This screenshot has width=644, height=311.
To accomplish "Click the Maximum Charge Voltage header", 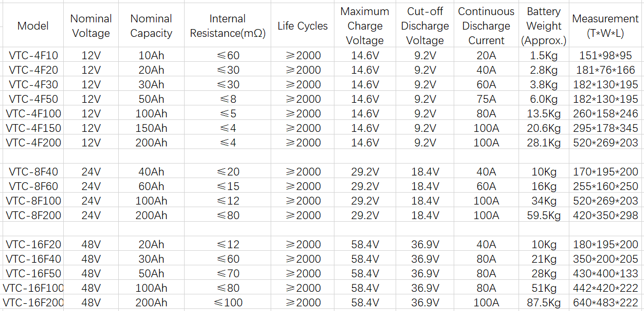I will point(365,26).
